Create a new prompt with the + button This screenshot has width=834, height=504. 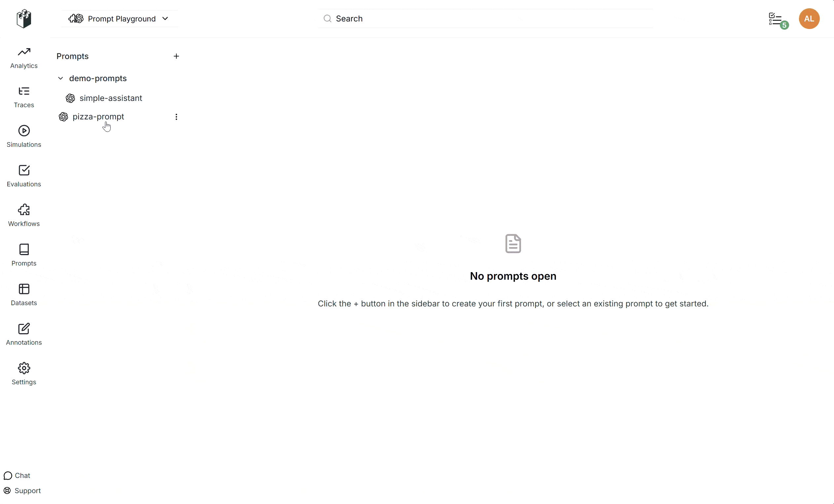coord(176,56)
